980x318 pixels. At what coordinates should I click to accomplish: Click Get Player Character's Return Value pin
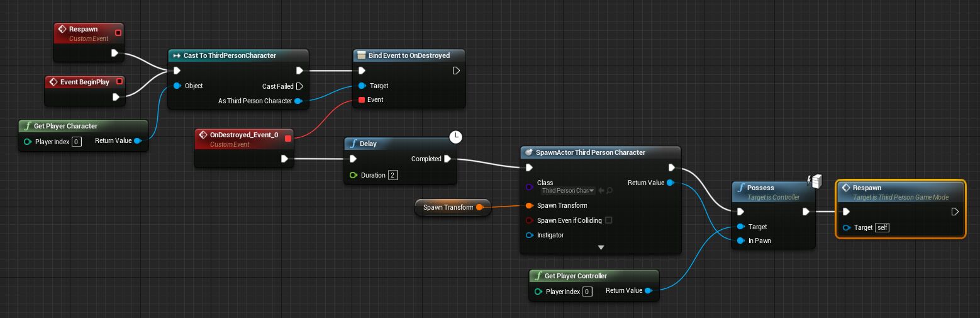(x=137, y=140)
